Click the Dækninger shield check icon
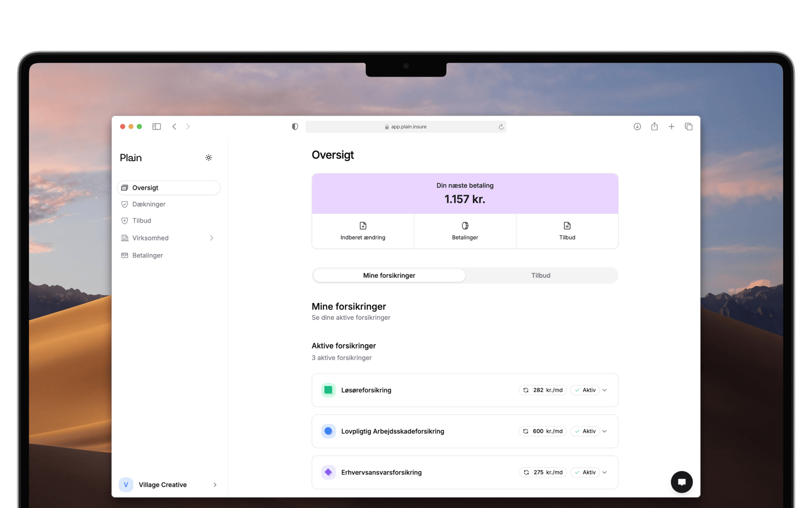Viewport: 812px width, 508px height. click(x=124, y=204)
